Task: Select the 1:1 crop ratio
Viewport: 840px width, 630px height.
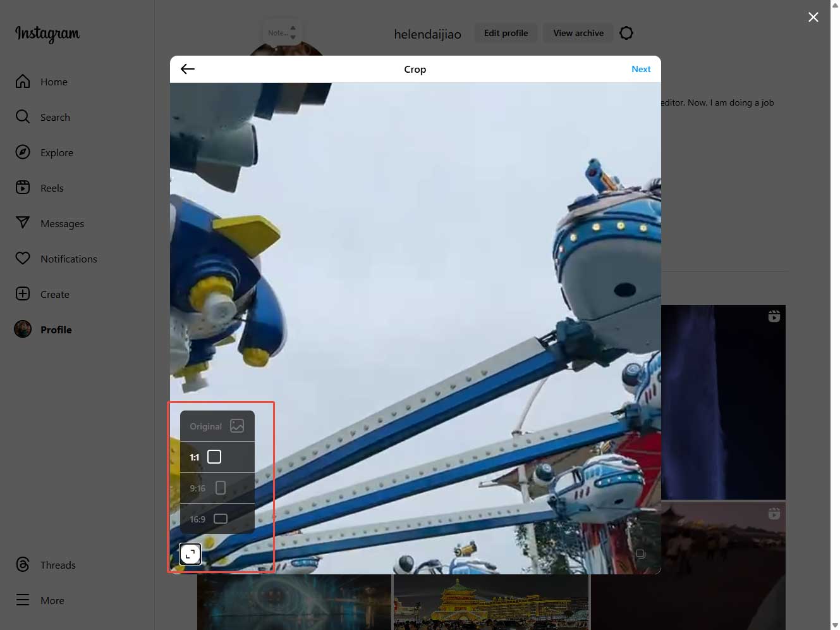Action: 215,457
